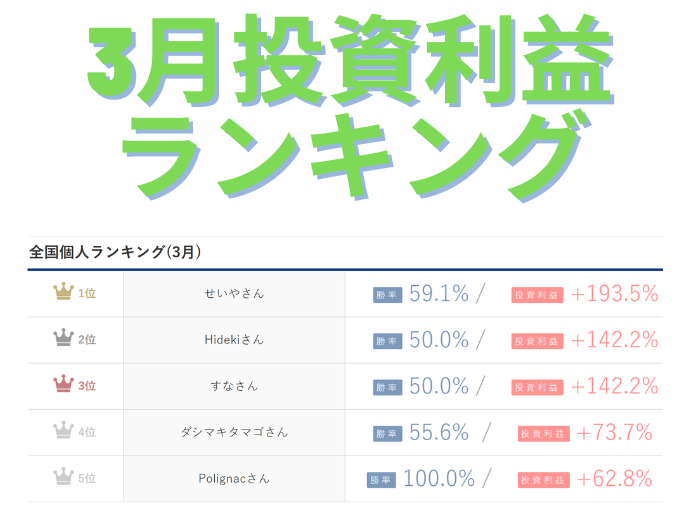Click the gray crown icon for 4位

coord(63,432)
